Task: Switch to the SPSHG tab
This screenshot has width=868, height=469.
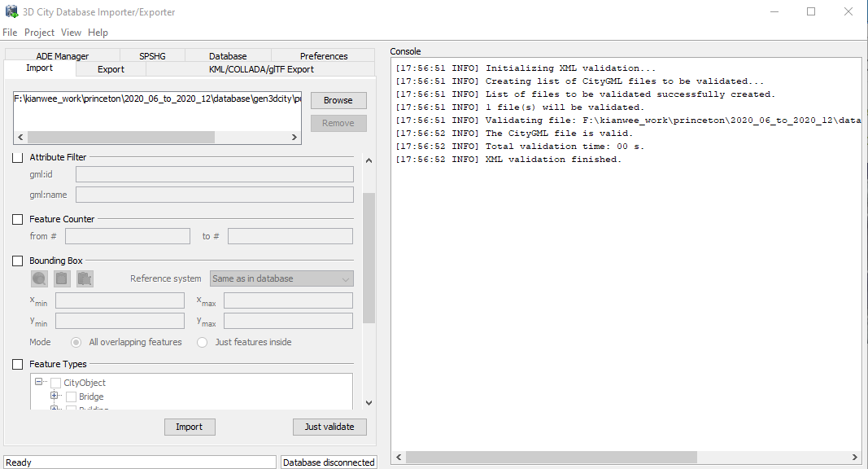Action: [152, 55]
